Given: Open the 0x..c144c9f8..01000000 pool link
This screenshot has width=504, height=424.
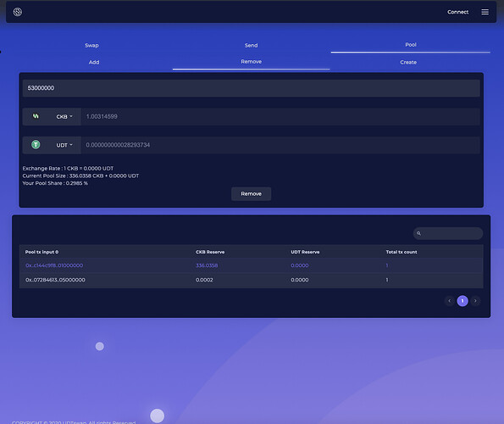Looking at the screenshot, I should pyautogui.click(x=54, y=265).
